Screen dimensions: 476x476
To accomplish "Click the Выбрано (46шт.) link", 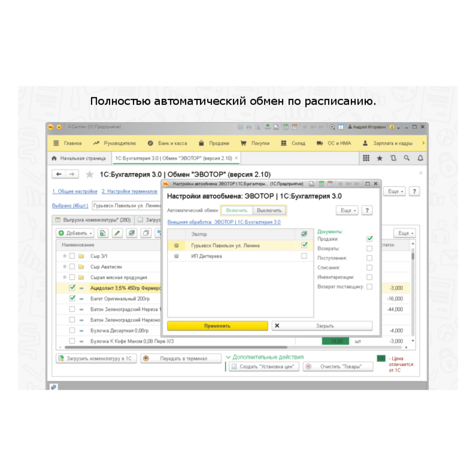I will tap(70, 205).
